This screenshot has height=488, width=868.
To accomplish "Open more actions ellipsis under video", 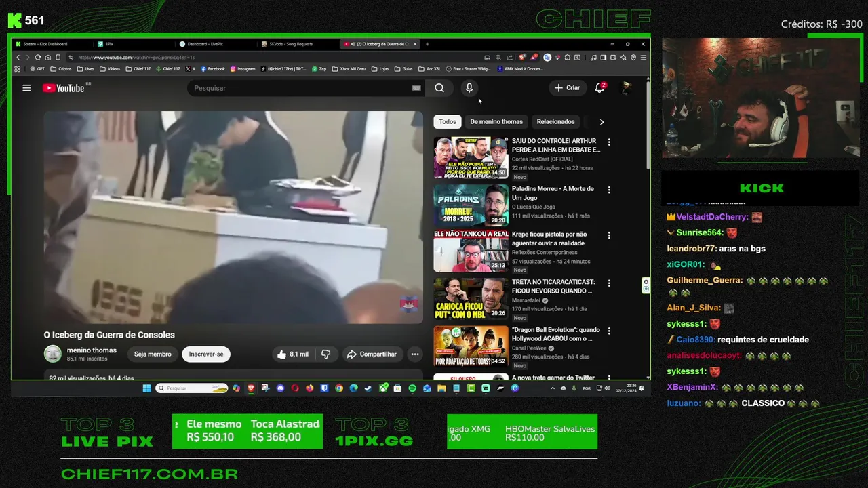I will (415, 354).
